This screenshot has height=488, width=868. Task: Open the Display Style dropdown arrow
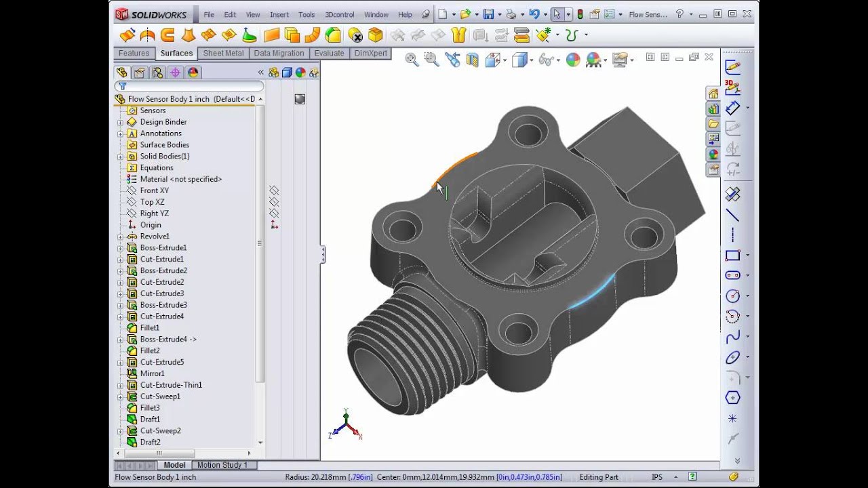point(532,60)
